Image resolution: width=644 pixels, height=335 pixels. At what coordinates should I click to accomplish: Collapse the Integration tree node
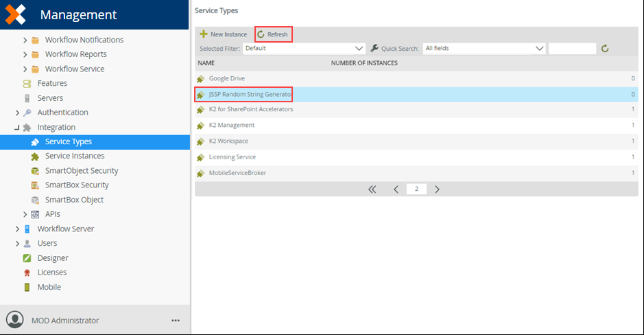point(17,128)
